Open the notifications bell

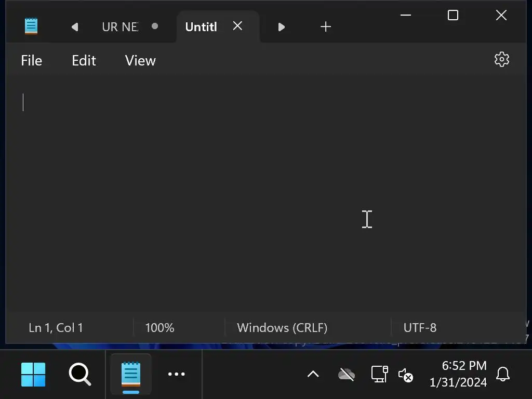click(x=503, y=374)
